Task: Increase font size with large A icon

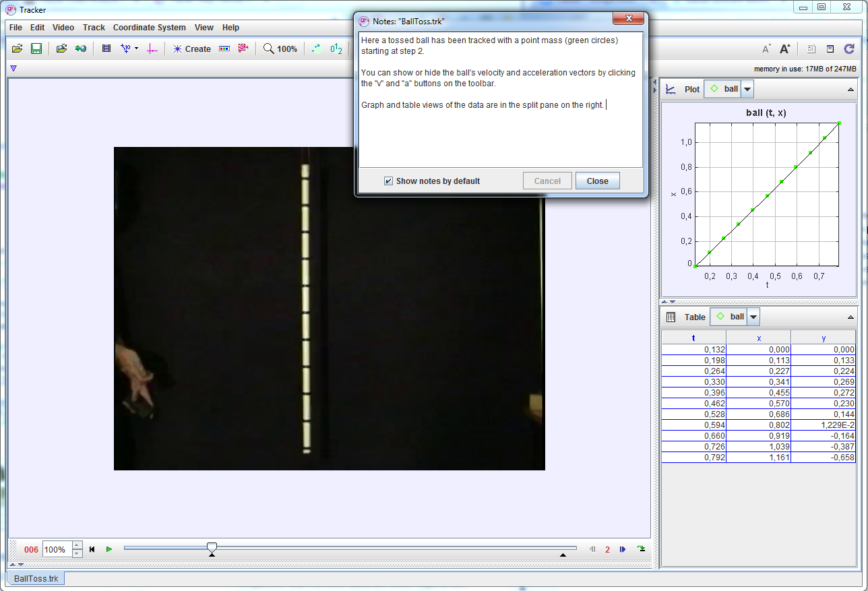Action: pos(785,49)
